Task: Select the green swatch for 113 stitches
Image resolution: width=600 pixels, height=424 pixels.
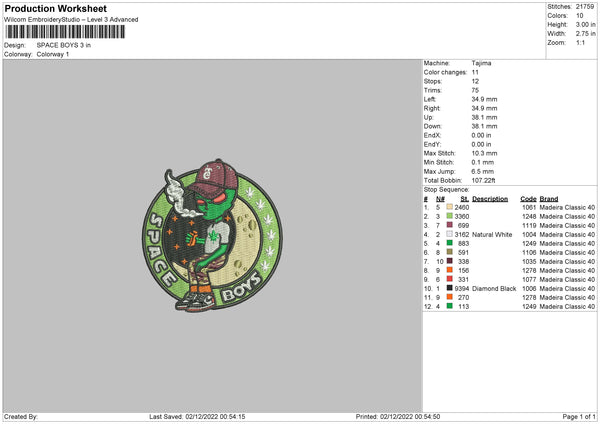Action: 449,306
